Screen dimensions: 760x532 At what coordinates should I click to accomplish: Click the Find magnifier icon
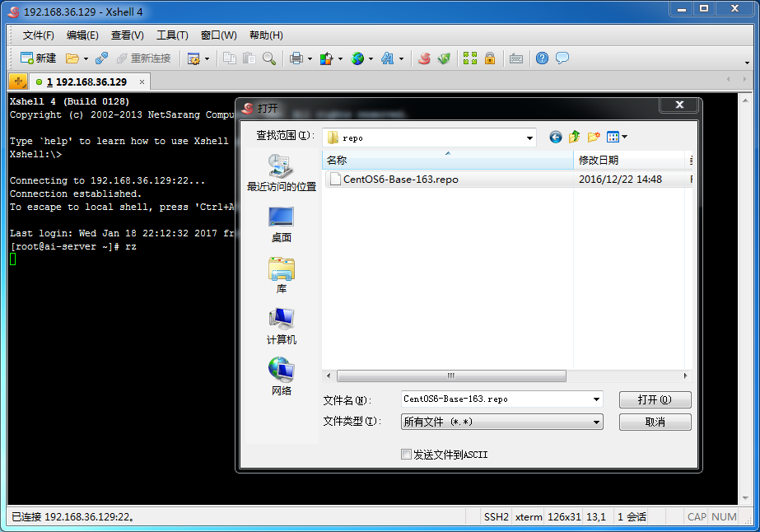[269, 58]
